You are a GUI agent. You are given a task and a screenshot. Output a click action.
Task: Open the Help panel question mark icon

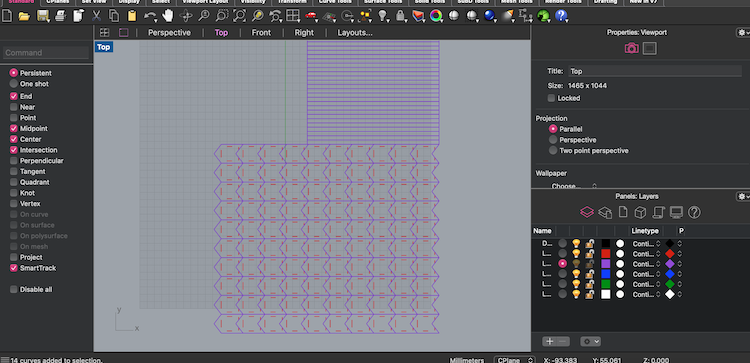click(x=694, y=212)
